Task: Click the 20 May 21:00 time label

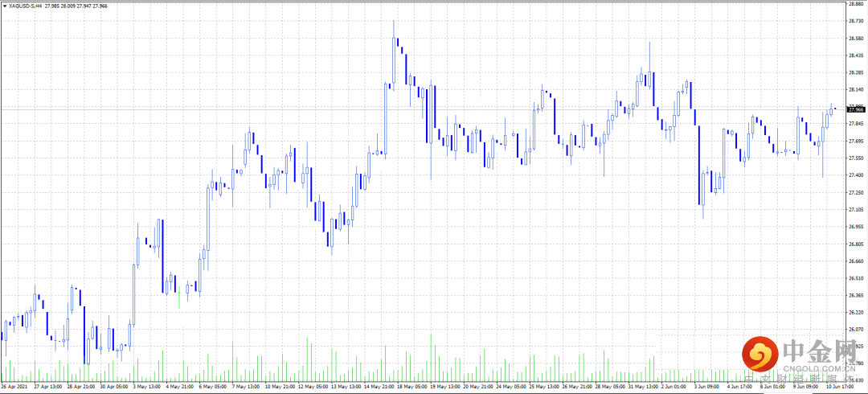Action: [477, 385]
